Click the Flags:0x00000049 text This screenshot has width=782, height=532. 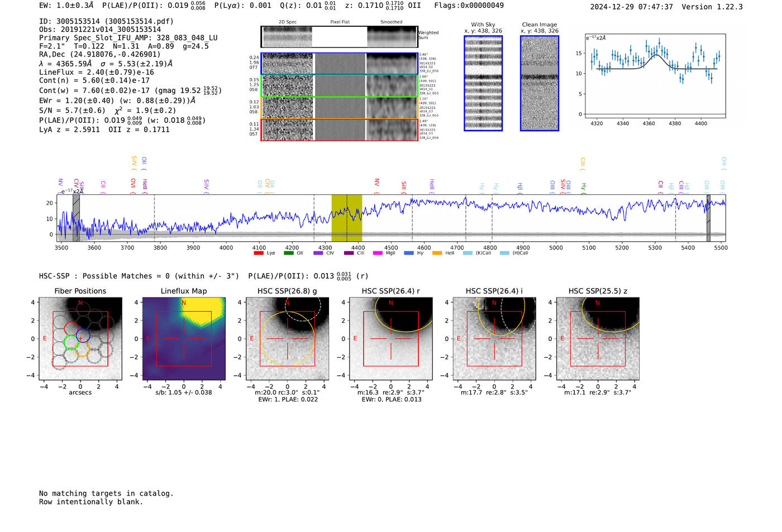click(x=469, y=6)
